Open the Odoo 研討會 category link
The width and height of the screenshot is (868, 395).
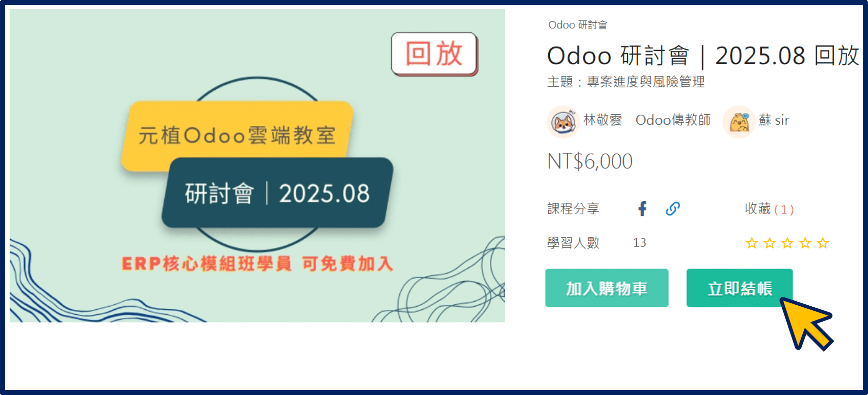point(577,25)
